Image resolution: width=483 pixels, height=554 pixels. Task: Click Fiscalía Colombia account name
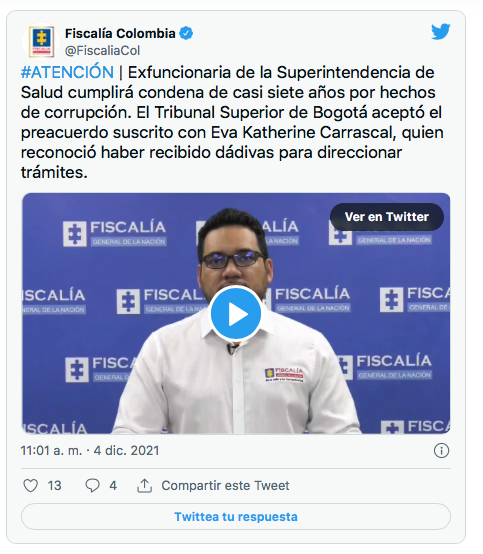coord(120,34)
